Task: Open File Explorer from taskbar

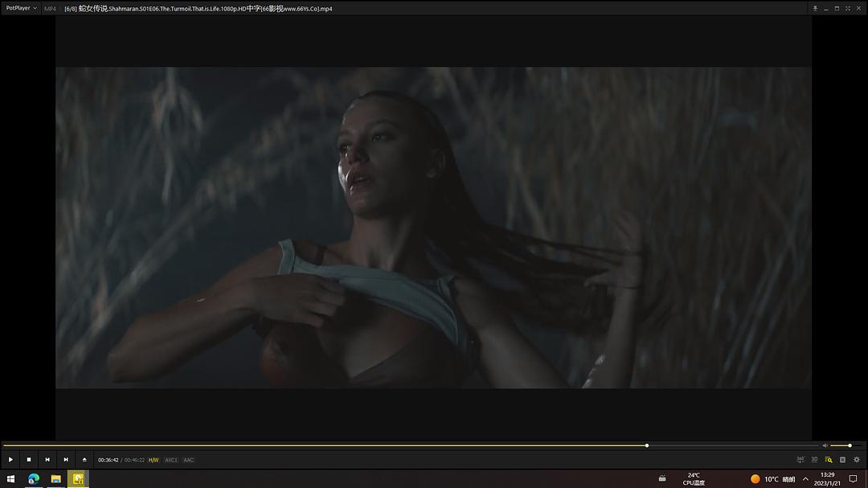Action: click(x=56, y=479)
